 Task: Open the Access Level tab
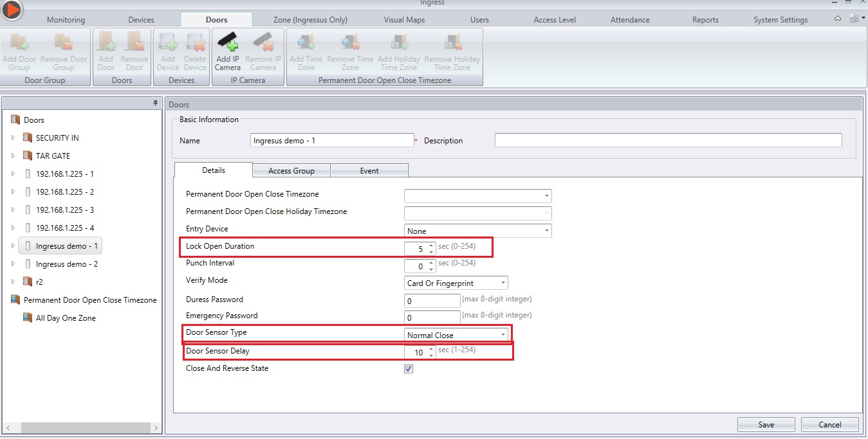pos(555,20)
